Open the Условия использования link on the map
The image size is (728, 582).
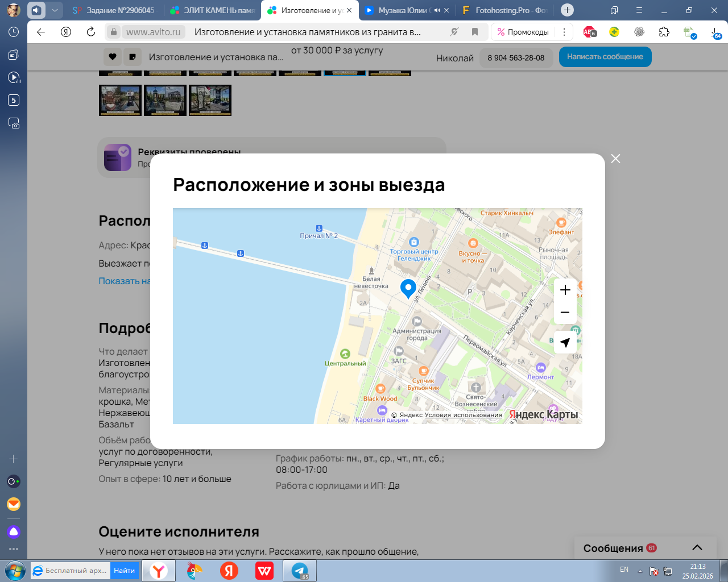pos(463,415)
